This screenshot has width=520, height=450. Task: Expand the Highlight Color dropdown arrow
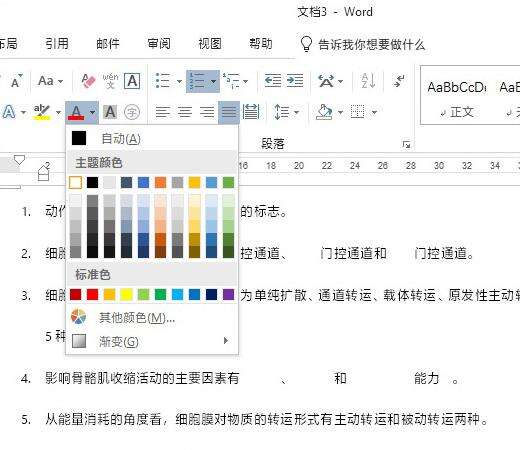58,112
